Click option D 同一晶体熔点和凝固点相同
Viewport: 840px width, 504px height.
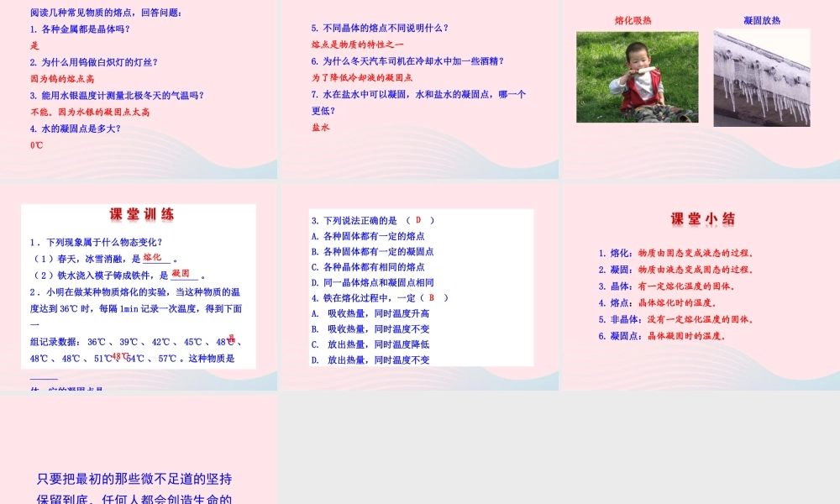tap(373, 283)
